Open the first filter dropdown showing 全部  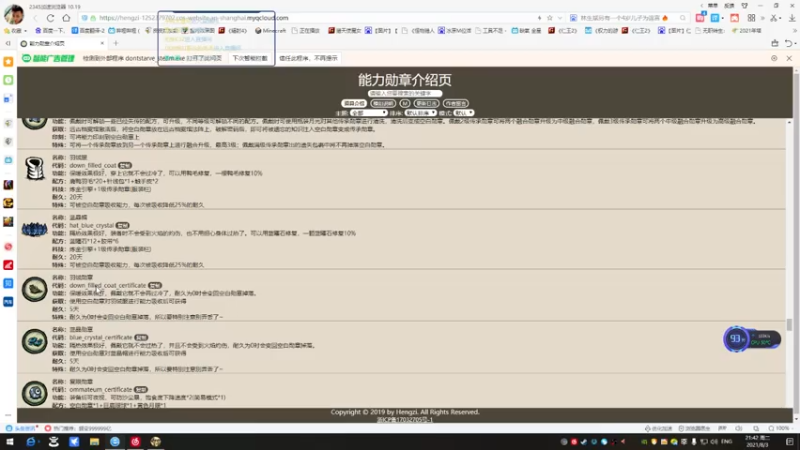click(368, 113)
